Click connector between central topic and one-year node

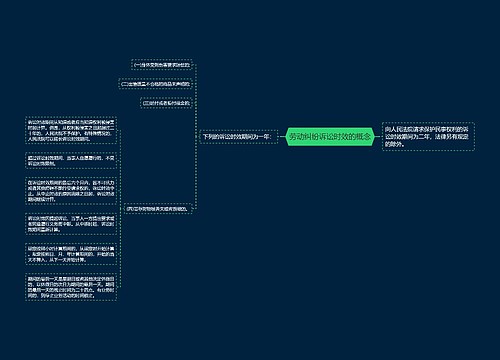282,137
